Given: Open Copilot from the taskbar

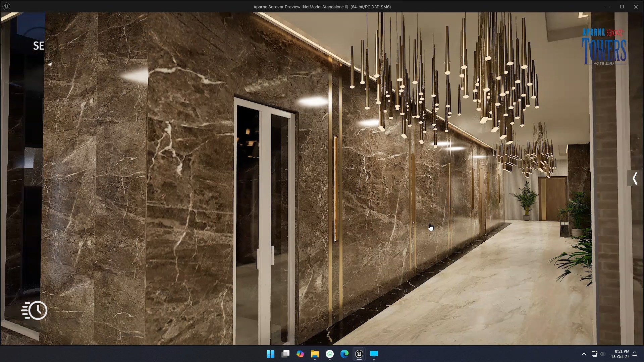Looking at the screenshot, I should pyautogui.click(x=300, y=354).
